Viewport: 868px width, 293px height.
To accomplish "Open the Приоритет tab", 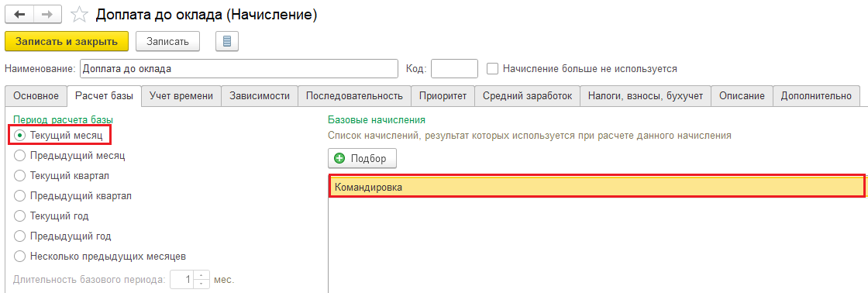I will (443, 96).
